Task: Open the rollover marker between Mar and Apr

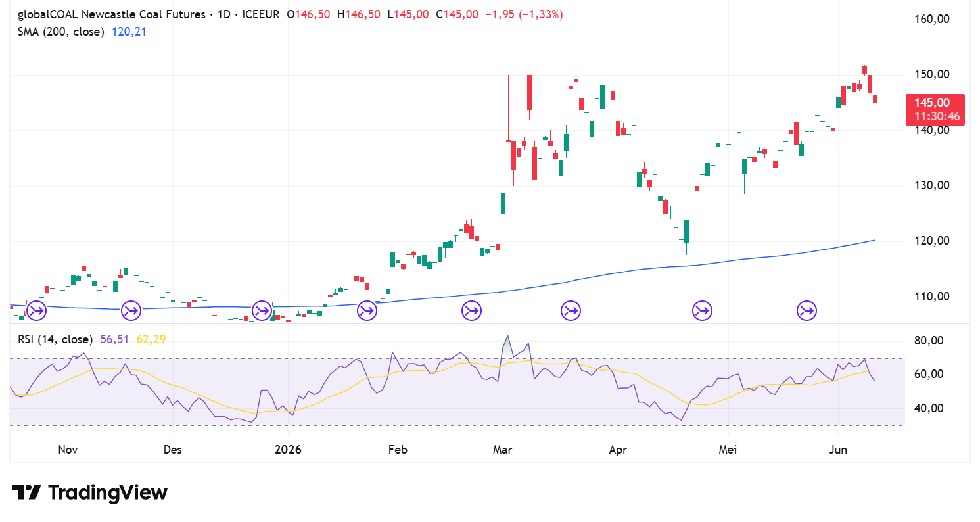Action: tap(570, 310)
